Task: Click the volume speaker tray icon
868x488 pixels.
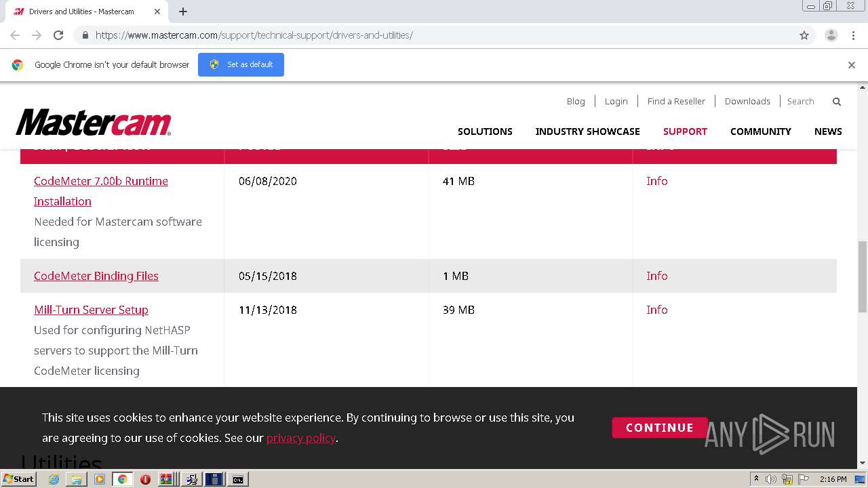Action: tap(771, 479)
